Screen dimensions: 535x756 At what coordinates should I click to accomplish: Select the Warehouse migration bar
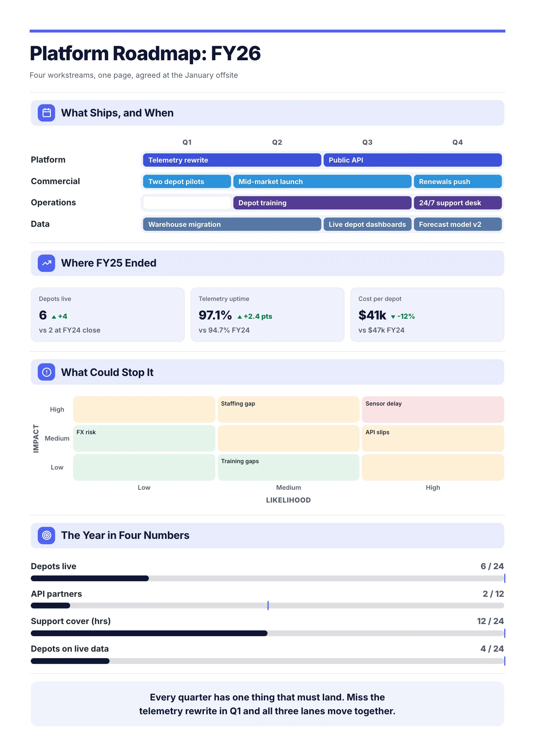(232, 224)
